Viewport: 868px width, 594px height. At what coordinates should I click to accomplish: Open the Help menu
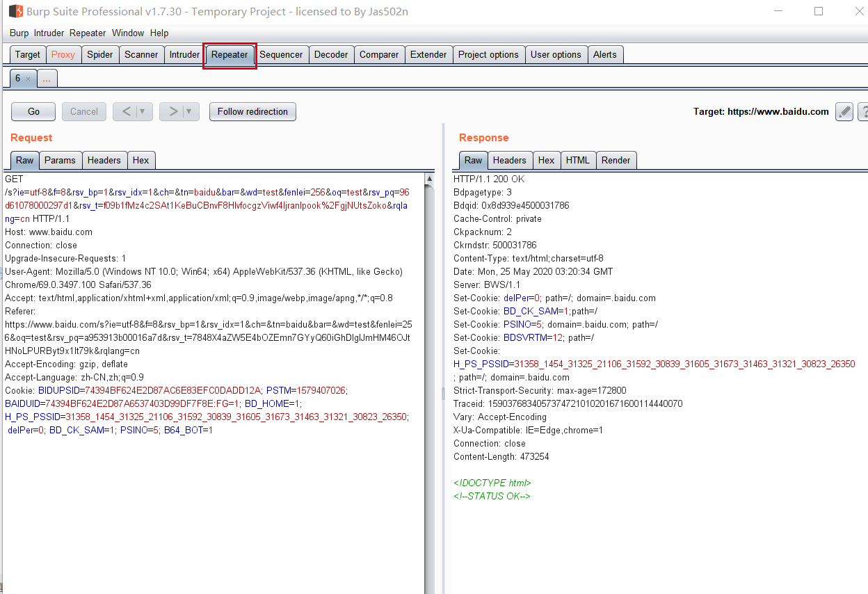(x=159, y=33)
